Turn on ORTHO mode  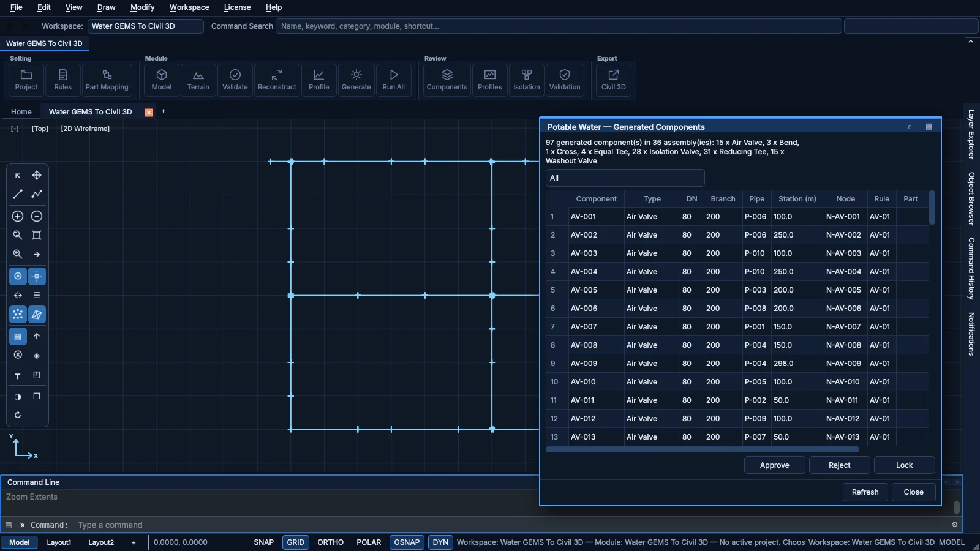point(331,542)
